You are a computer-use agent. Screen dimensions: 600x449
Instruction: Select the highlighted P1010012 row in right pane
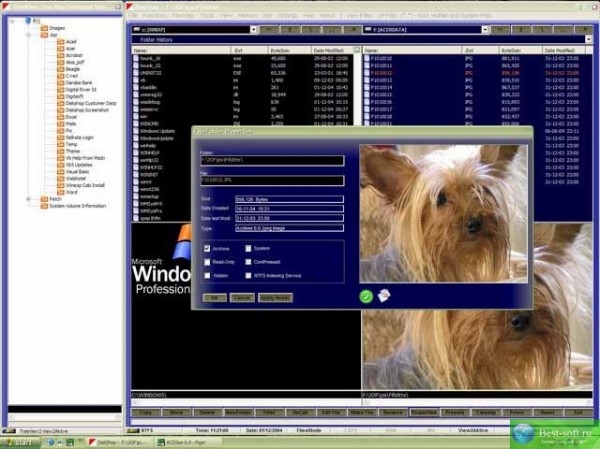pos(474,73)
